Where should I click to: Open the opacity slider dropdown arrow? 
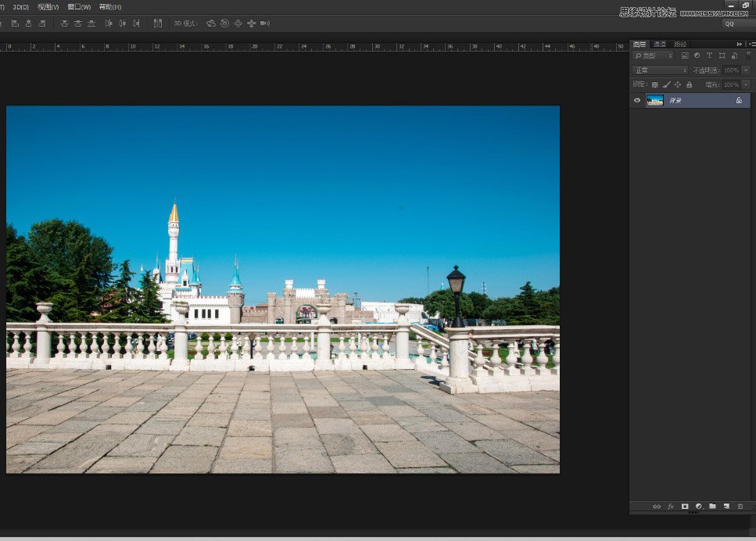[746, 70]
